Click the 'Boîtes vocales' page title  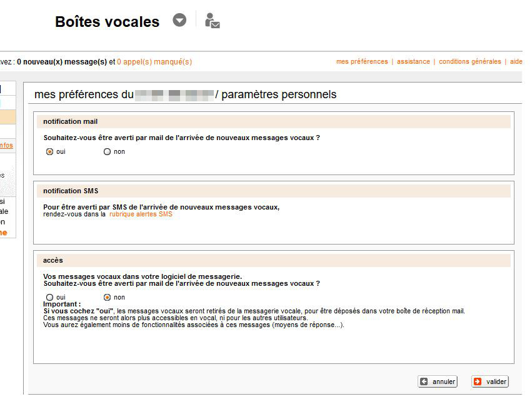[108, 22]
